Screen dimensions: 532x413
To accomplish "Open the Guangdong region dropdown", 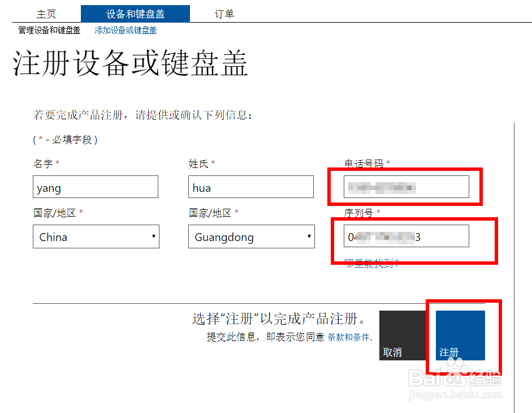I will tap(252, 236).
